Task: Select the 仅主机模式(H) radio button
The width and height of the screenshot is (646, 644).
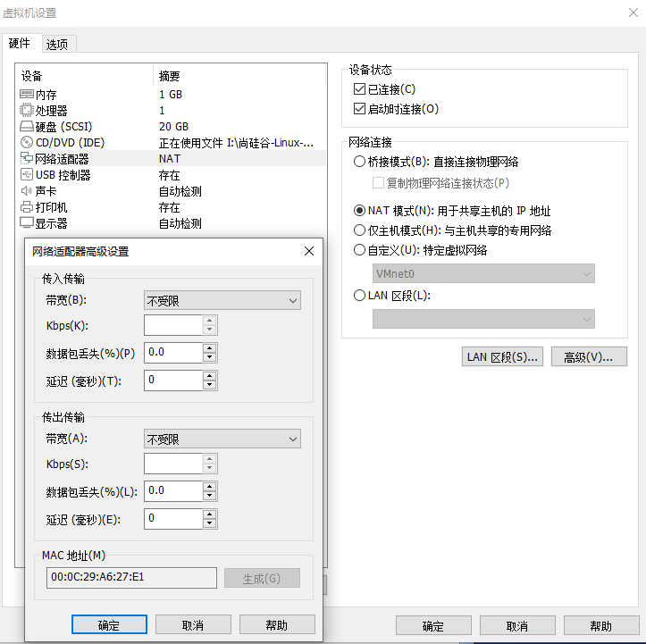Action: pos(359,230)
